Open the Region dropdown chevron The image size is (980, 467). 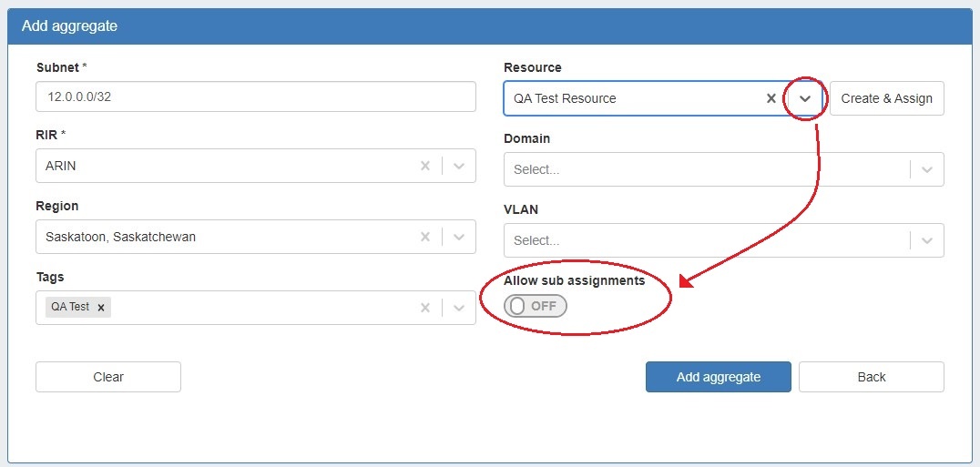pos(459,237)
